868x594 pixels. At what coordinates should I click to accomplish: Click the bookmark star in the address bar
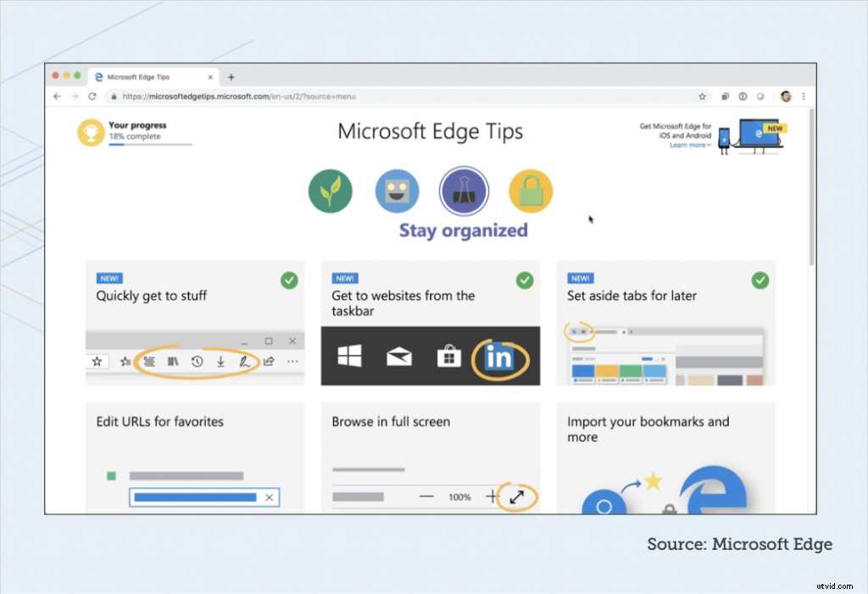coord(704,96)
